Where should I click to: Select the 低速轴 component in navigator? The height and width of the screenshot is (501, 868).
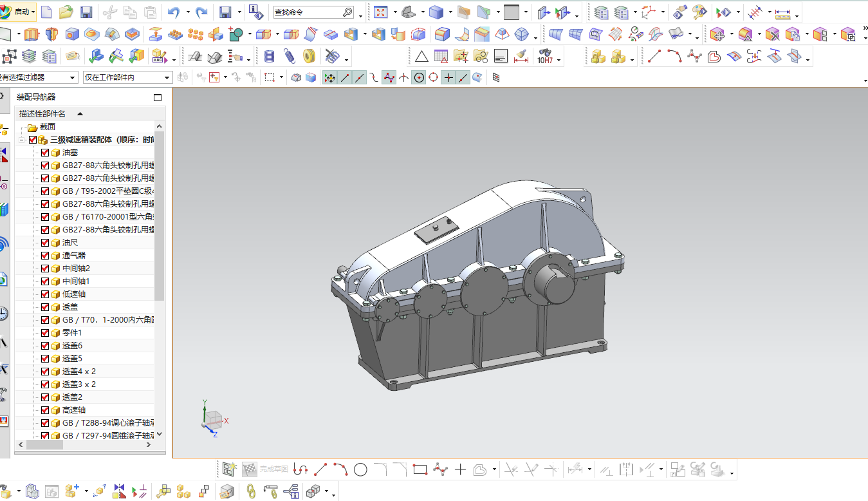coord(74,294)
